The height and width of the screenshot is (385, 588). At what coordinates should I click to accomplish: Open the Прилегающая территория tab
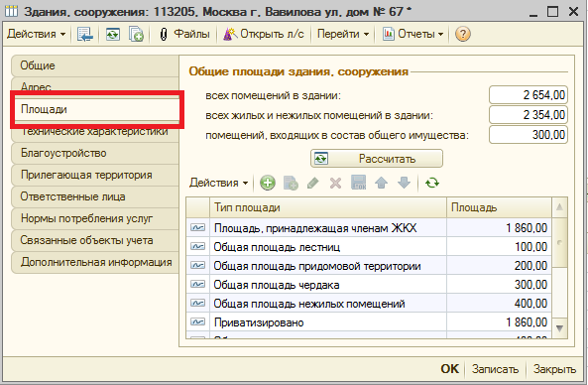(95, 175)
